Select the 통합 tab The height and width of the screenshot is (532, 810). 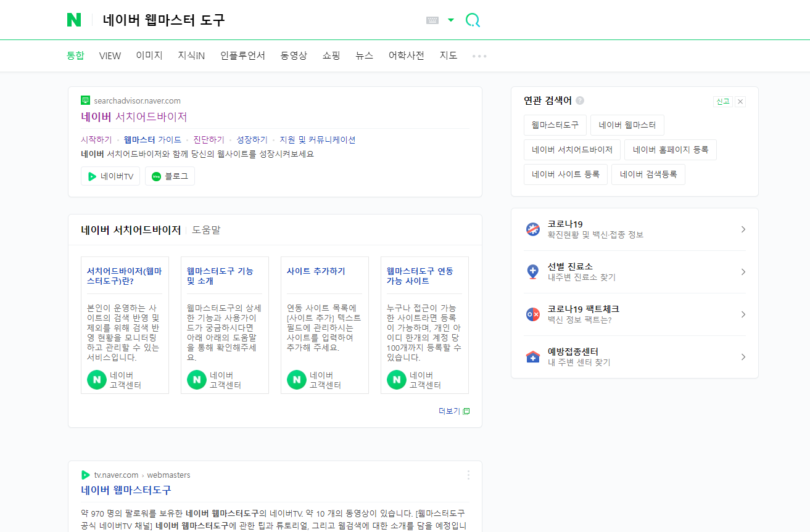tap(75, 55)
